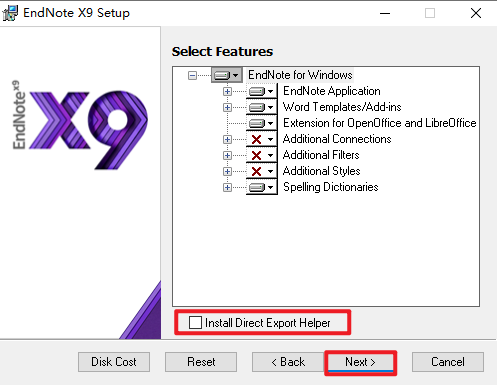Expand the Additional Connections node

click(x=227, y=139)
